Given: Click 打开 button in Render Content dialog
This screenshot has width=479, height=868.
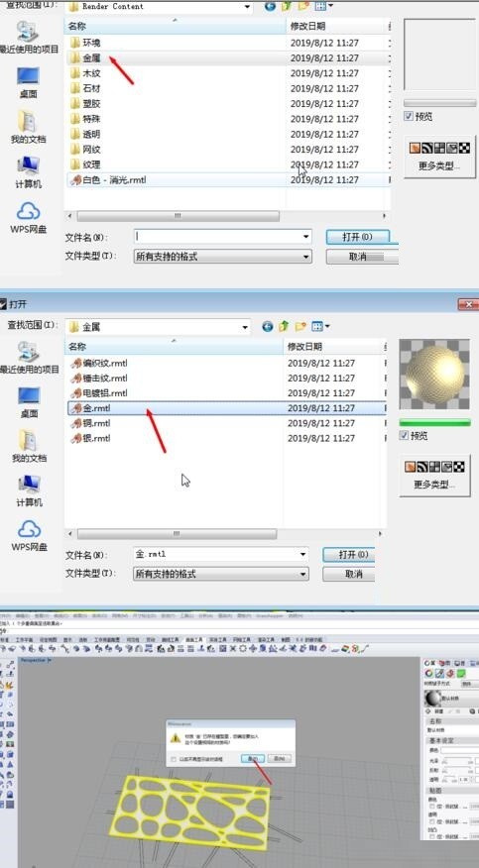Looking at the screenshot, I should coord(358,237).
